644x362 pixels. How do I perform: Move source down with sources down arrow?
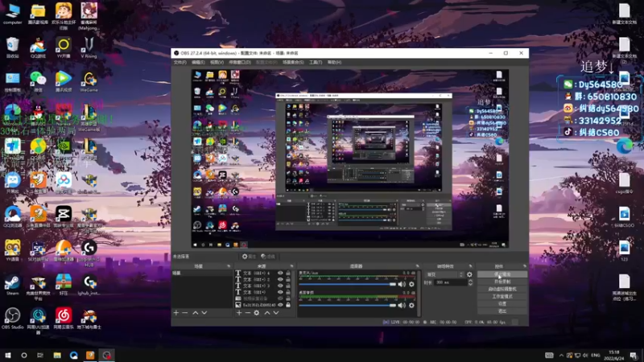pyautogui.click(x=276, y=313)
